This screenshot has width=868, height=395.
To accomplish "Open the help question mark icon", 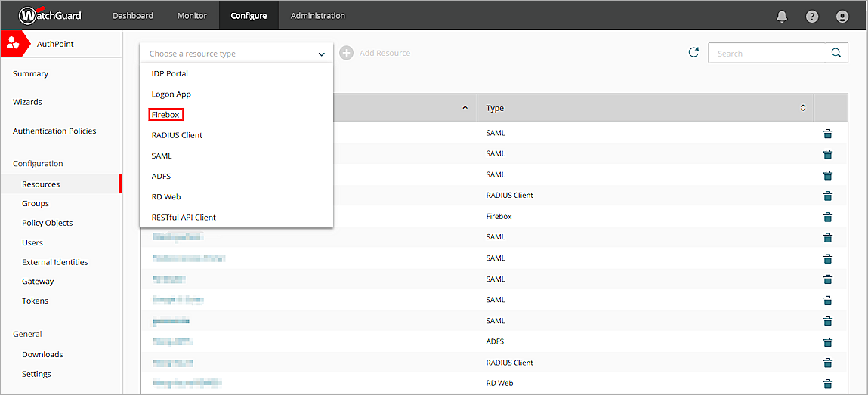I will 812,16.
